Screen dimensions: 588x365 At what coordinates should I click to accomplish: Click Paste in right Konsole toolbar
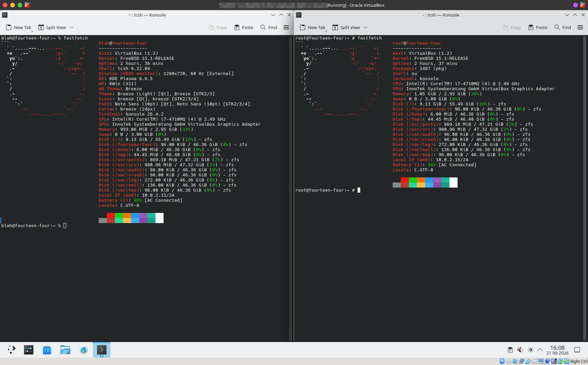[538, 27]
